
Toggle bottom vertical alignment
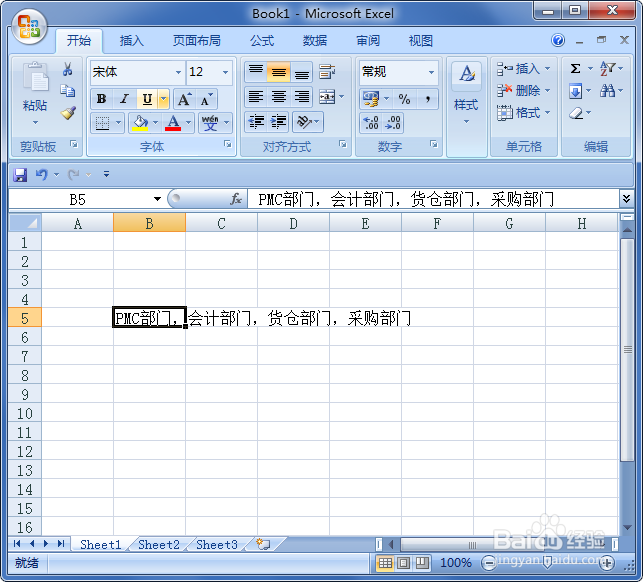pos(302,72)
